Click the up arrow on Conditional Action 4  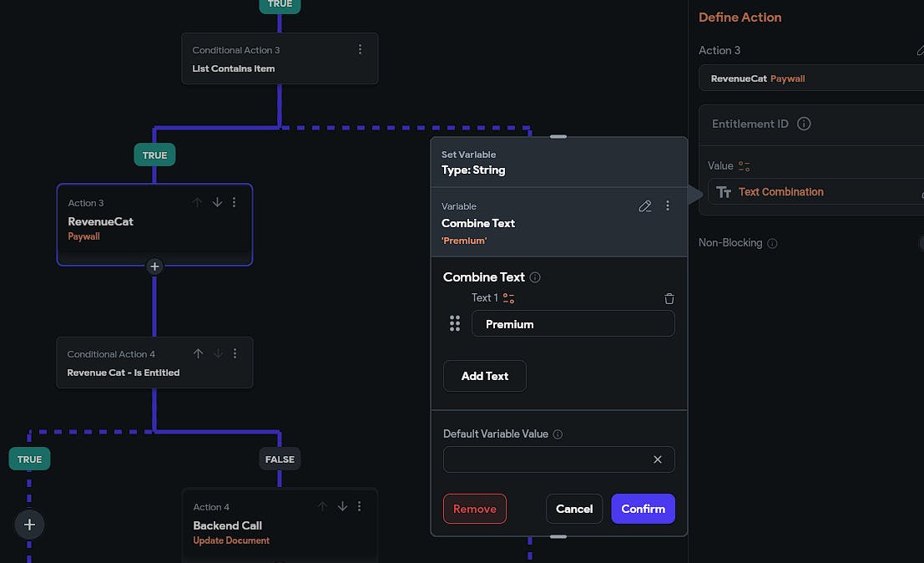tap(198, 353)
